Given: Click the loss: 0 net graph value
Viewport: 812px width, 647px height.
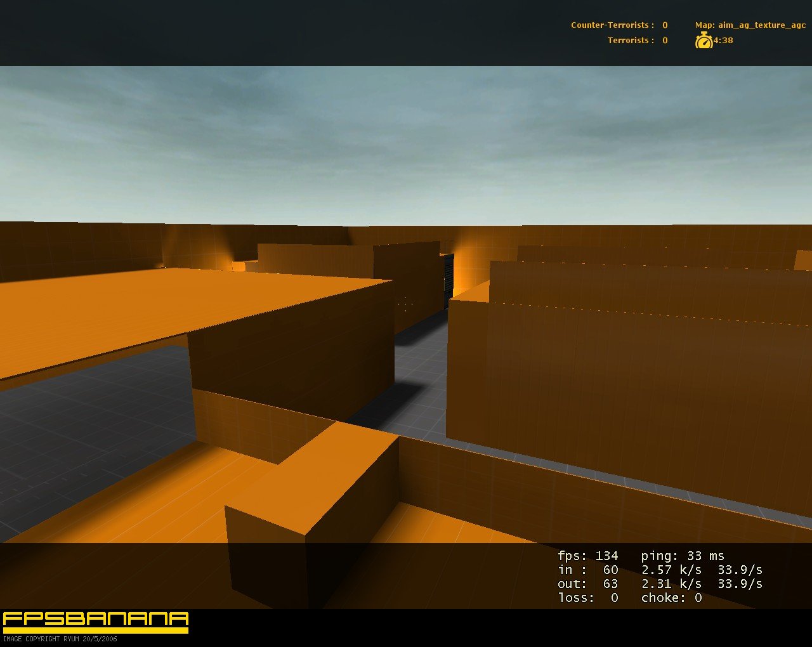Looking at the screenshot, I should click(587, 598).
